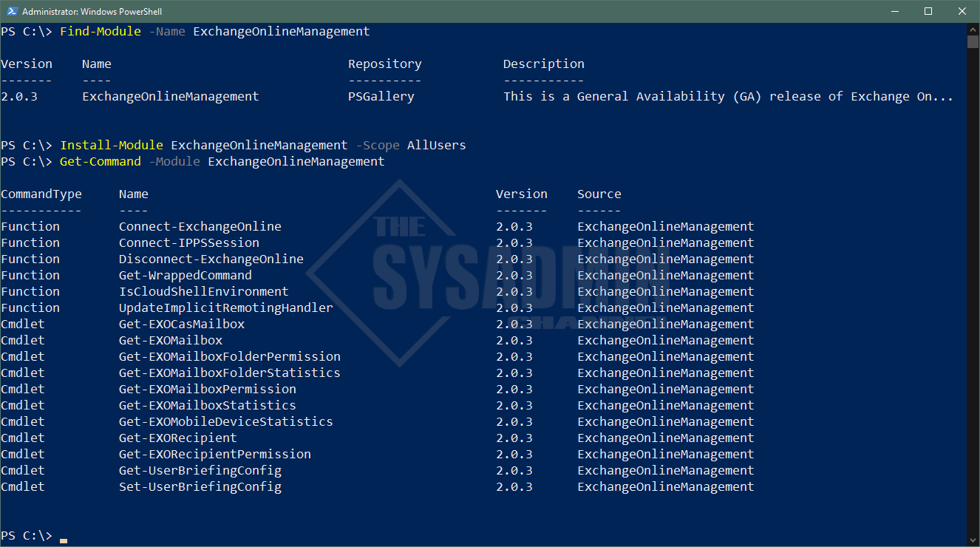Click the vertical scrollbar thumb
Image resolution: width=980 pixels, height=547 pixels.
(973, 41)
